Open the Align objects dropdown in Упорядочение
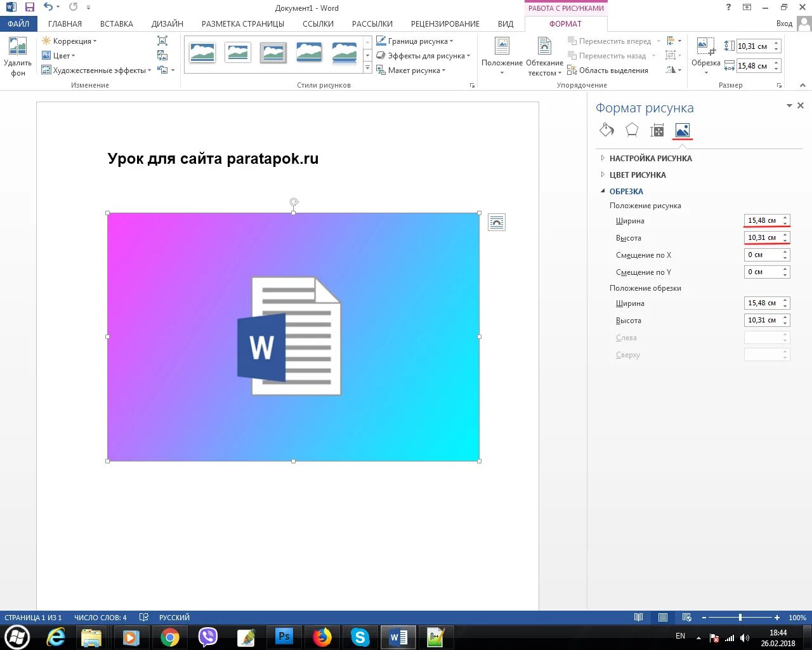The height and width of the screenshot is (650, 812). [673, 41]
